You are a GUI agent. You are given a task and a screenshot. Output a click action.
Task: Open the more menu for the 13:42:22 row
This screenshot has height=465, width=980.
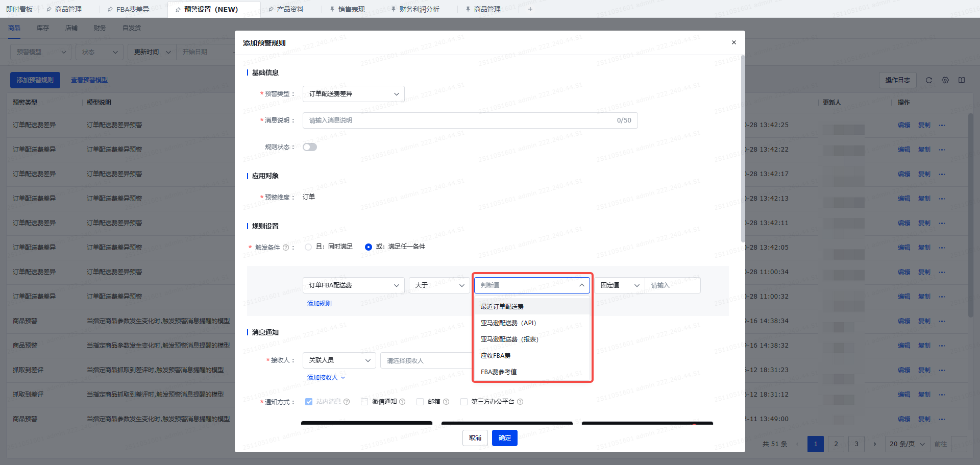(942, 150)
